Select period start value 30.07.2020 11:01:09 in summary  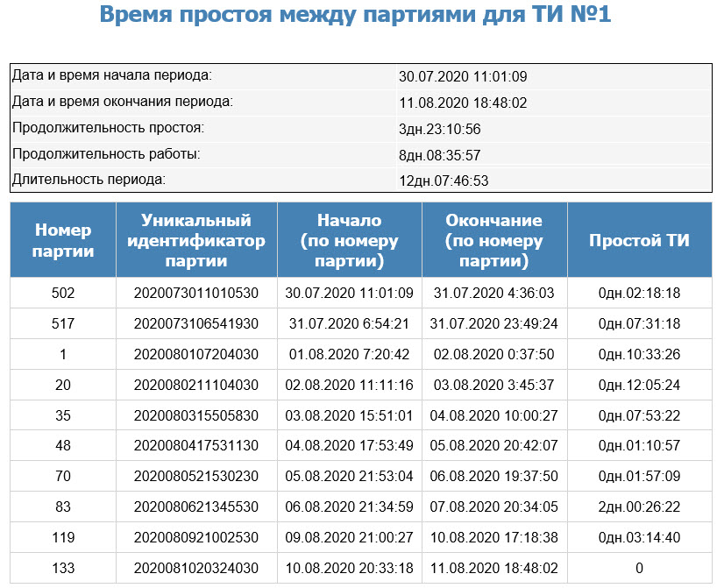462,77
